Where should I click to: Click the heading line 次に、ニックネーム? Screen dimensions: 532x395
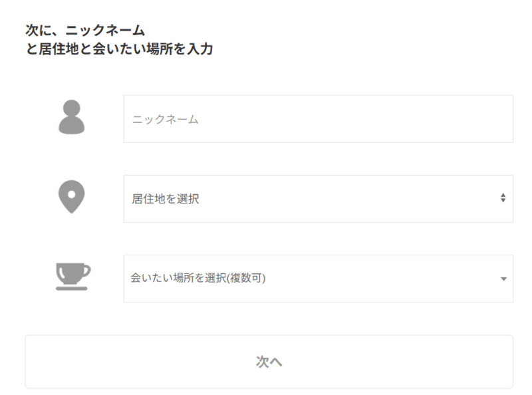click(85, 30)
